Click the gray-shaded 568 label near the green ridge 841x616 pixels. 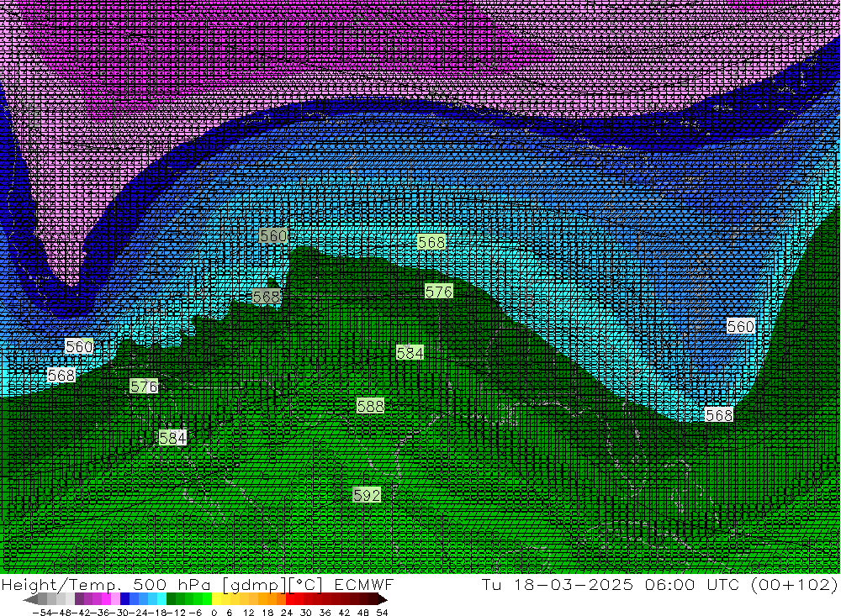click(x=266, y=297)
